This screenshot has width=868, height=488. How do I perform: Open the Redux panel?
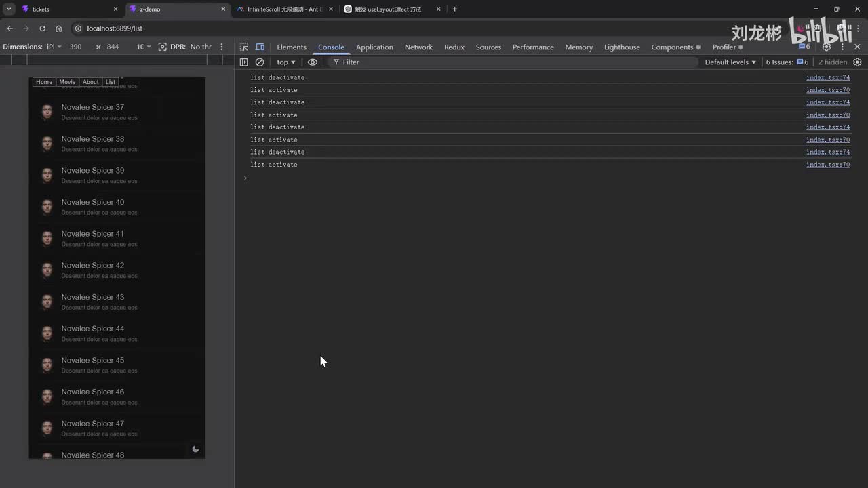(454, 47)
